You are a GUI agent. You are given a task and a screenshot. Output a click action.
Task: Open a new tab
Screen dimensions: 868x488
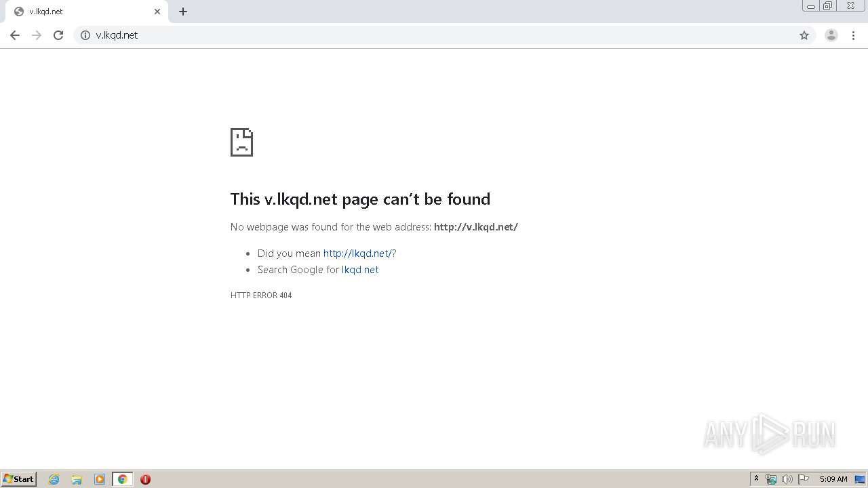pyautogui.click(x=183, y=12)
